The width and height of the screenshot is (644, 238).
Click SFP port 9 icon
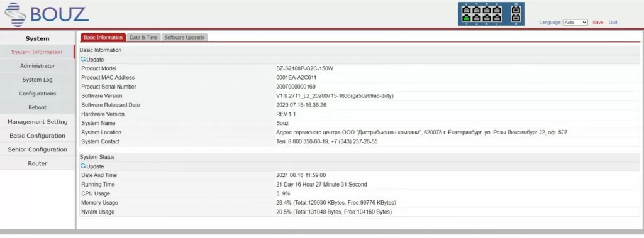coord(516,18)
